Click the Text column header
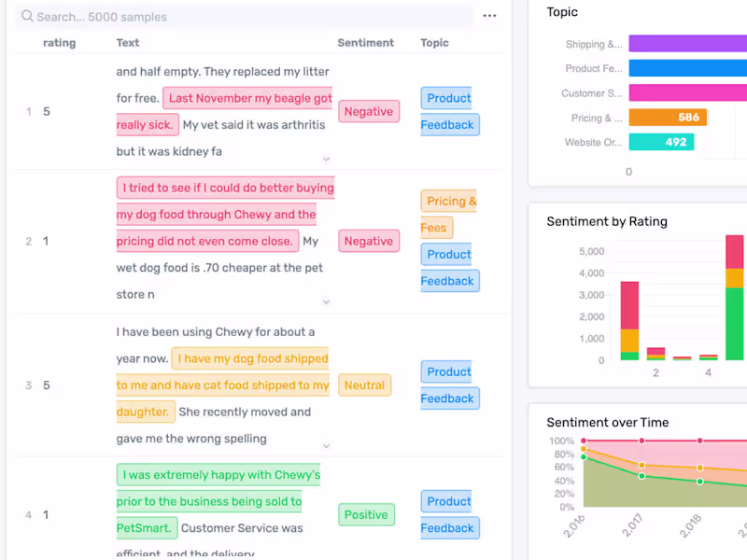 [x=128, y=43]
